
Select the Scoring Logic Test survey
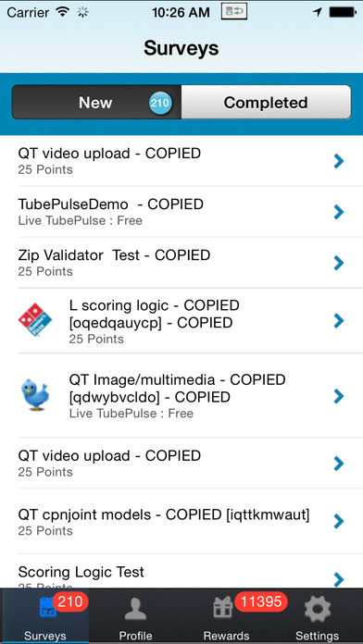click(181, 571)
